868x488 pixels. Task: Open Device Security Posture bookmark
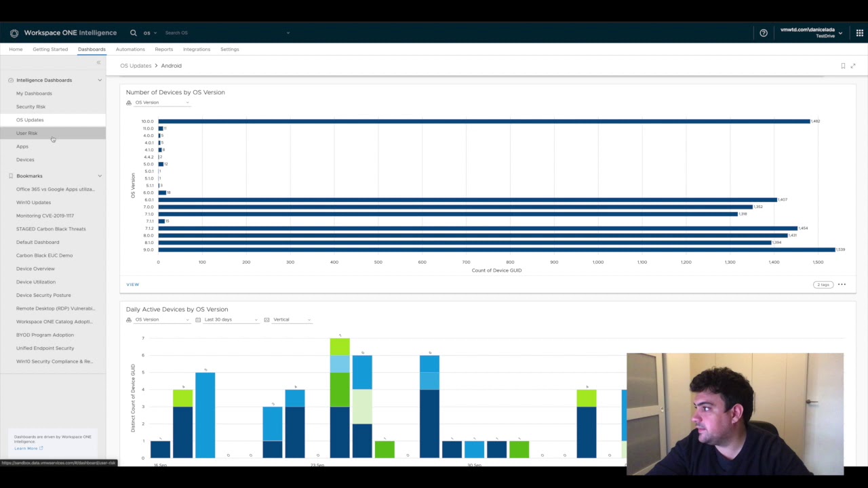click(x=43, y=295)
